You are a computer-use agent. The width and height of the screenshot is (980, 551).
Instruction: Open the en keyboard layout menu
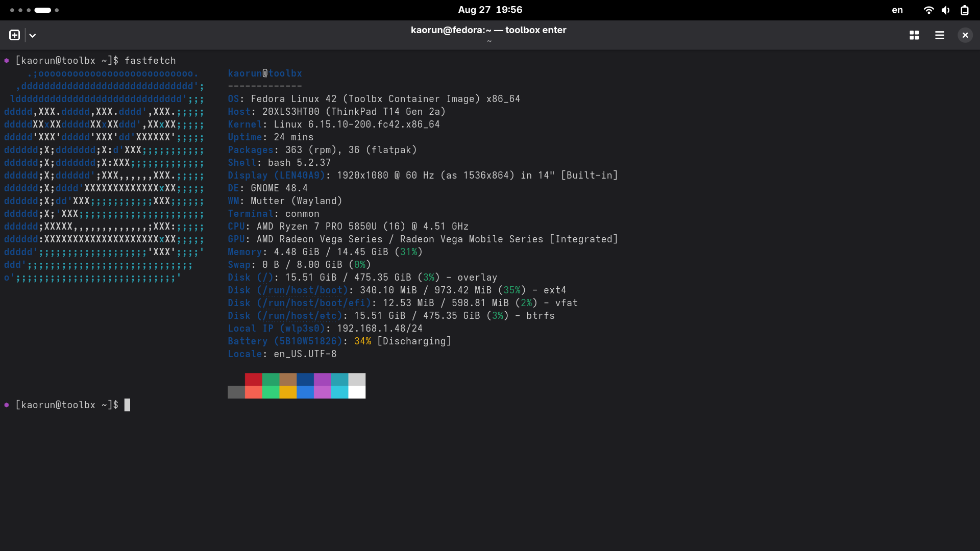click(x=897, y=10)
